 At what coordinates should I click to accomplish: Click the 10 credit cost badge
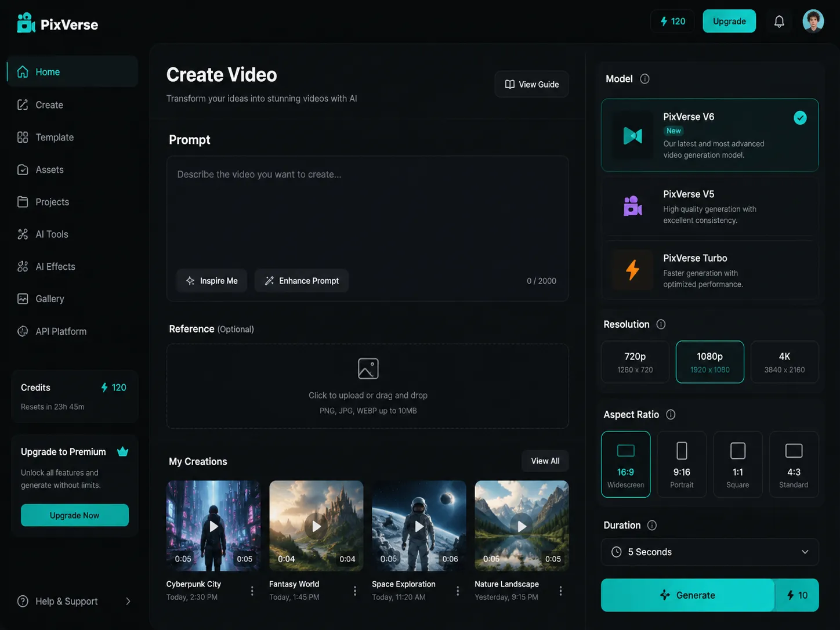(x=797, y=595)
